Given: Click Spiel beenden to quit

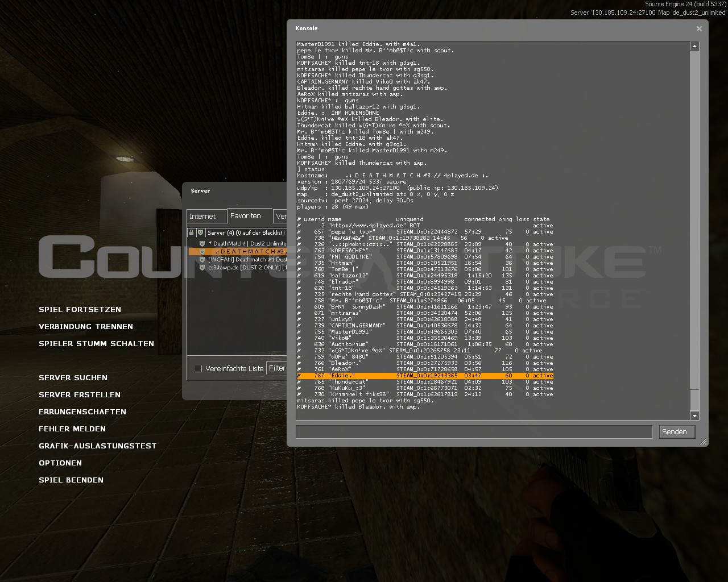Looking at the screenshot, I should tap(71, 480).
